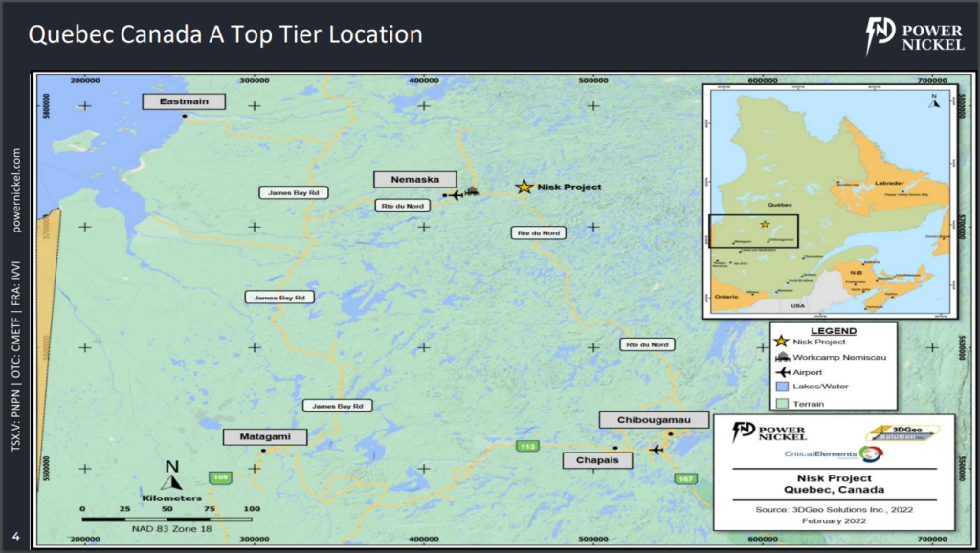Click the 'Ontario' label on the inset map
The width and height of the screenshot is (980, 553).
click(726, 297)
